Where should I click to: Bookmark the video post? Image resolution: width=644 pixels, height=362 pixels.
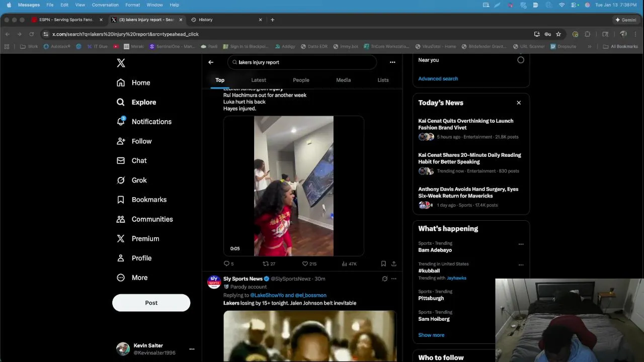(383, 263)
